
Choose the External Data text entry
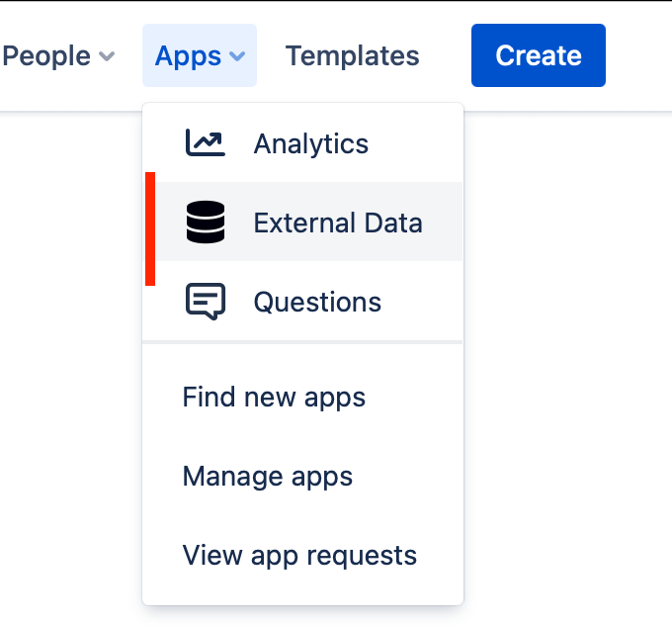click(337, 223)
